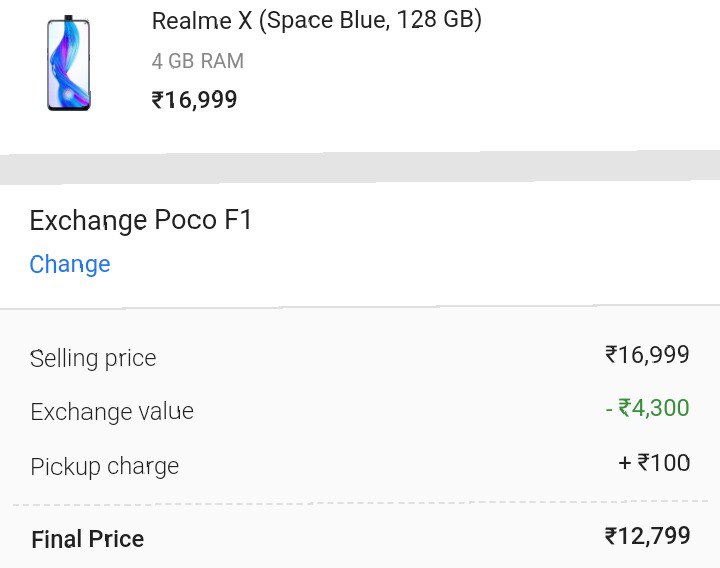Open the Realme X phone thumbnail image
The width and height of the screenshot is (720, 568).
point(68,63)
